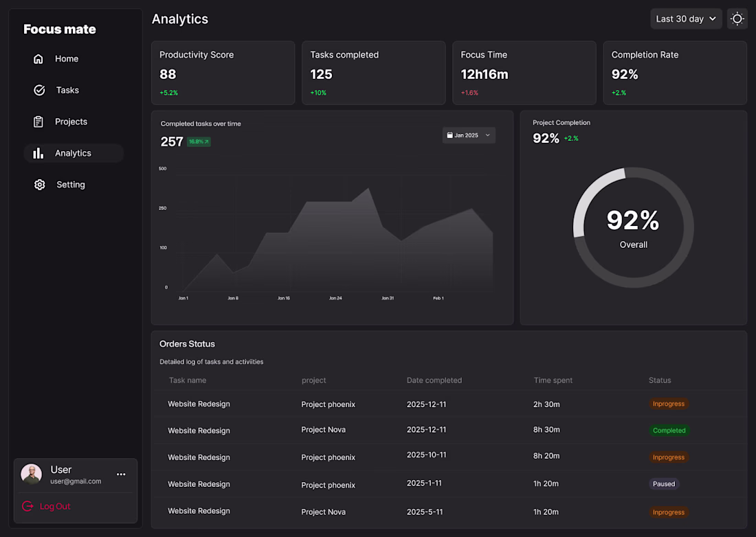Open the Last 30 day dropdown

686,19
